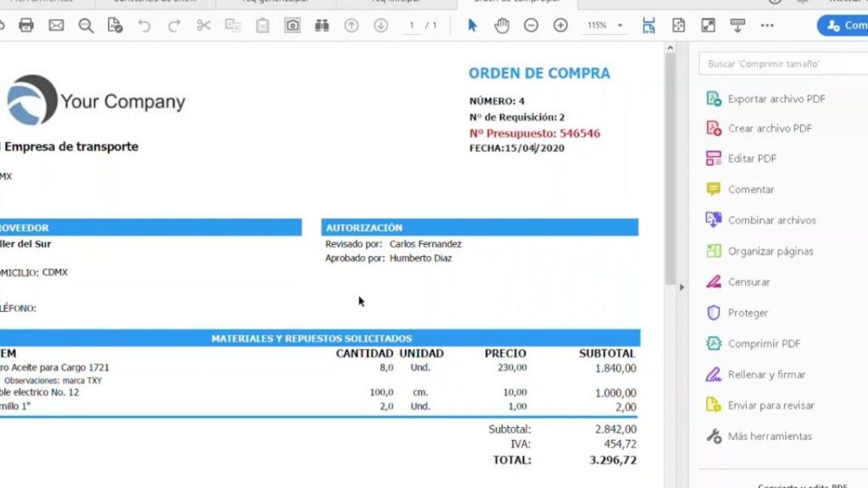Screen dimensions: 868x488
Task: Click the zoom in plus button
Action: pos(560,25)
